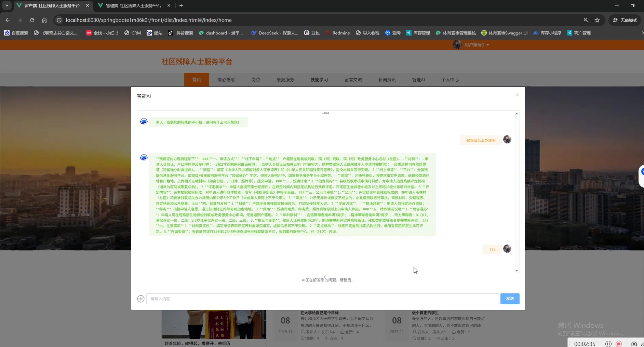View site information icon in address bar
Viewport: 644px width, 347px height.
tap(59, 20)
